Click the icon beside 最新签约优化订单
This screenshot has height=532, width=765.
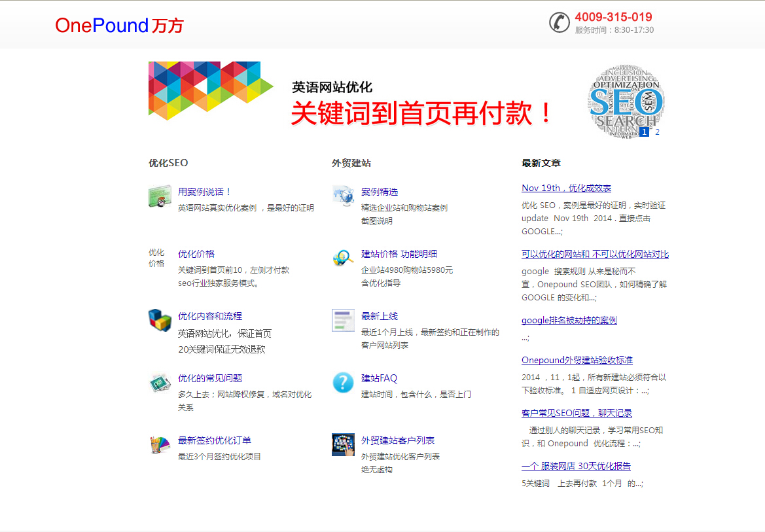click(x=160, y=444)
